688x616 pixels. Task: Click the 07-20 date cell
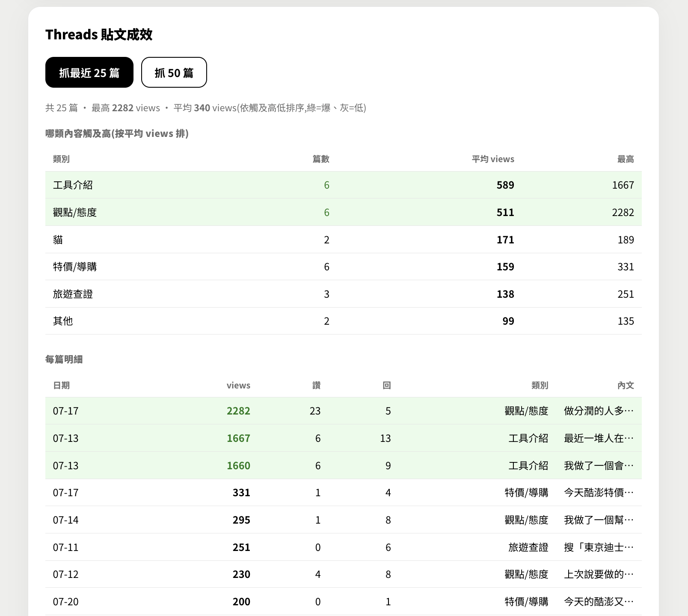pos(65,601)
